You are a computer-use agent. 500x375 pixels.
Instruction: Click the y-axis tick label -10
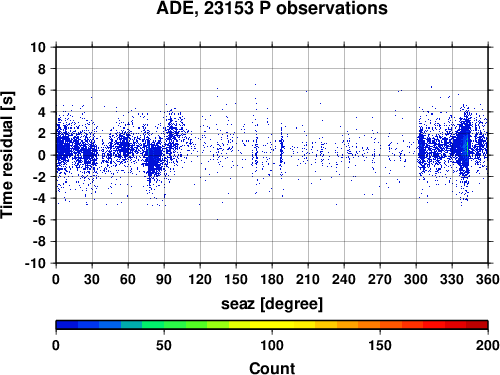(x=35, y=263)
